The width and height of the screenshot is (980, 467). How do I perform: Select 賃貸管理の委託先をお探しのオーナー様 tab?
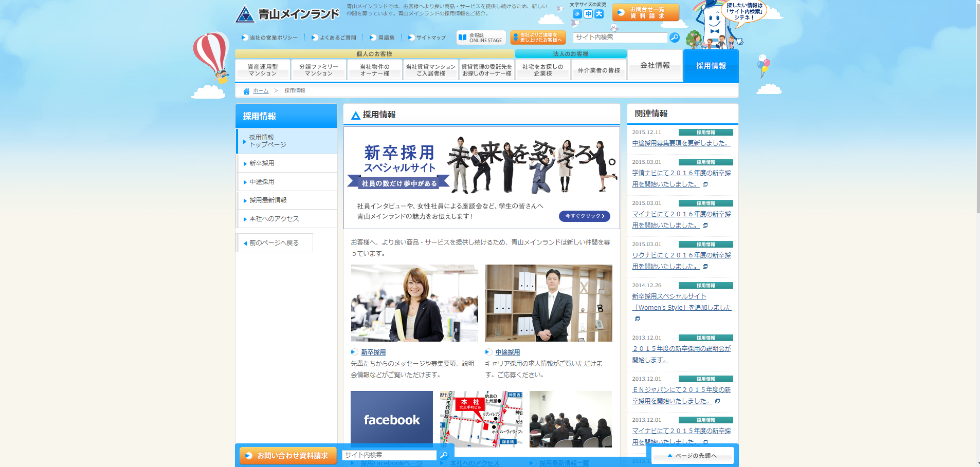(487, 70)
